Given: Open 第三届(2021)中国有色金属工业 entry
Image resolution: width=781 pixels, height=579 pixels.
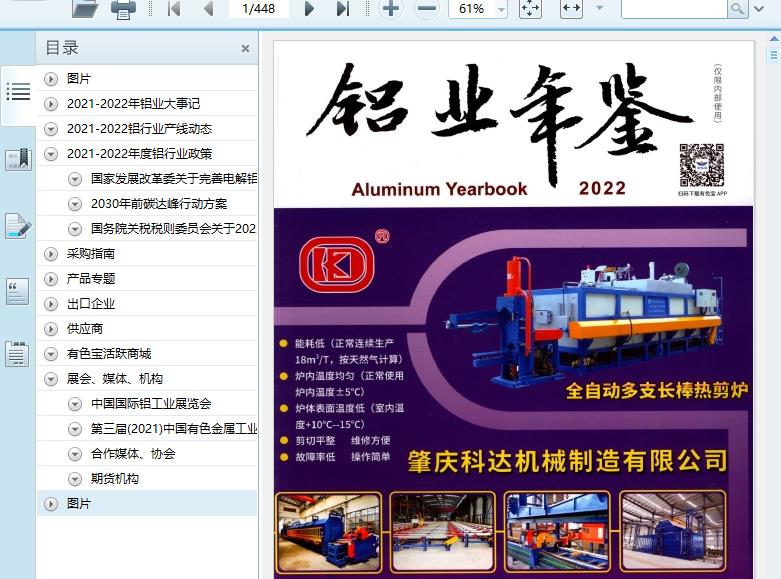Looking at the screenshot, I should click(174, 429).
